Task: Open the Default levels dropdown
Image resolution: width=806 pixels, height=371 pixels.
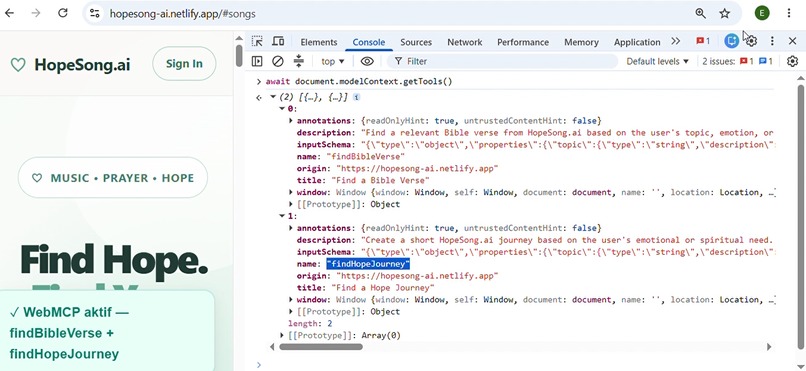Action: coord(657,61)
